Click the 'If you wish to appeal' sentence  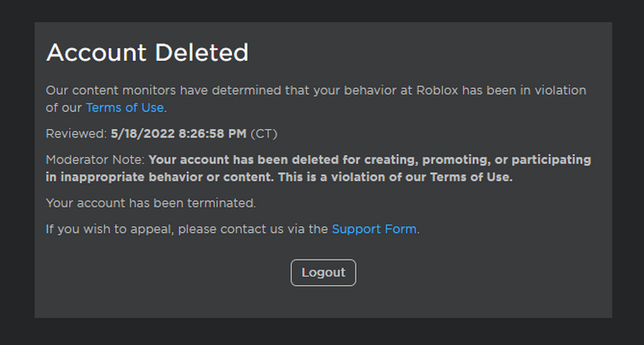(233, 229)
